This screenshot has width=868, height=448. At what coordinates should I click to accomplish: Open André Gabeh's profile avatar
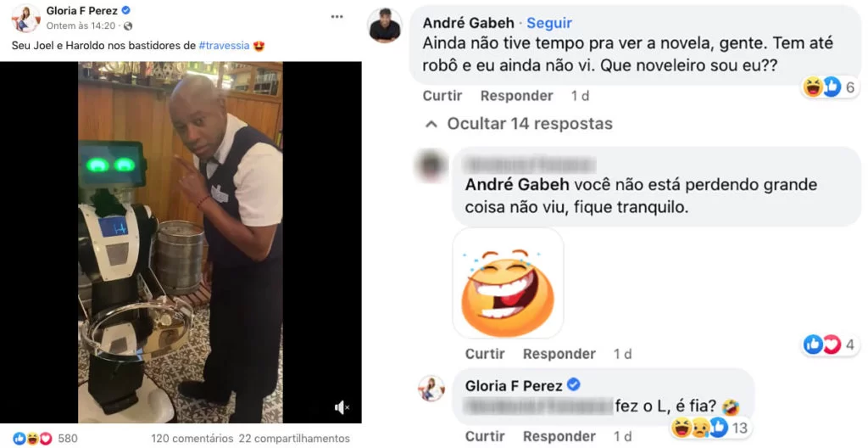tap(385, 25)
